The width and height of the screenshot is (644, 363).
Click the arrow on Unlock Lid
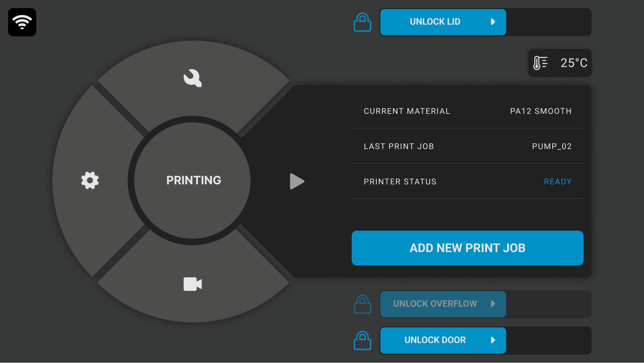click(x=493, y=22)
